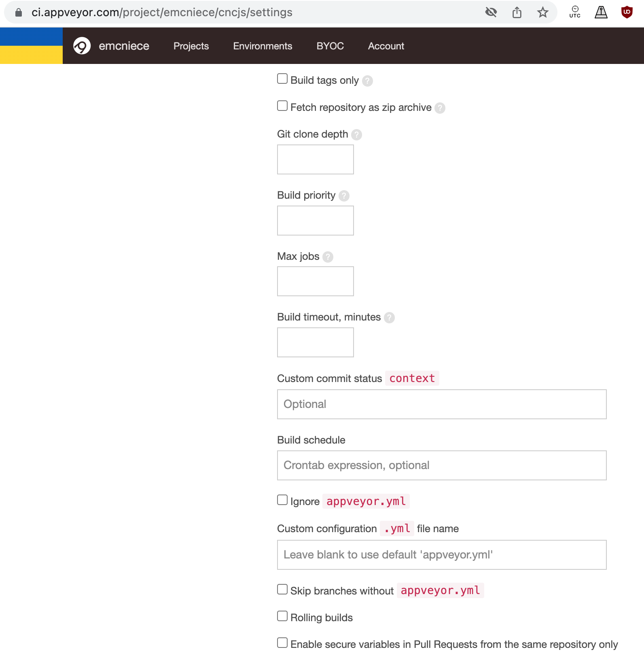Open the uBlock Origin shield extension
Viewport: 644px width, 658px height.
[x=627, y=13]
